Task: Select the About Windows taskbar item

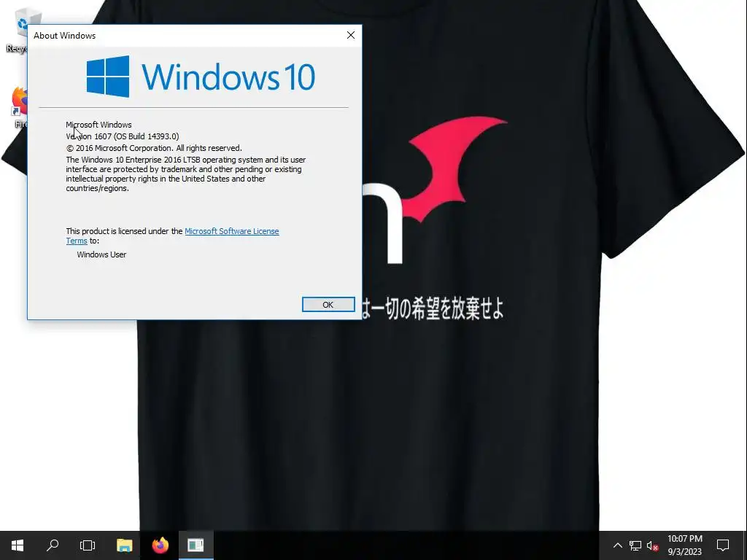Action: point(196,545)
